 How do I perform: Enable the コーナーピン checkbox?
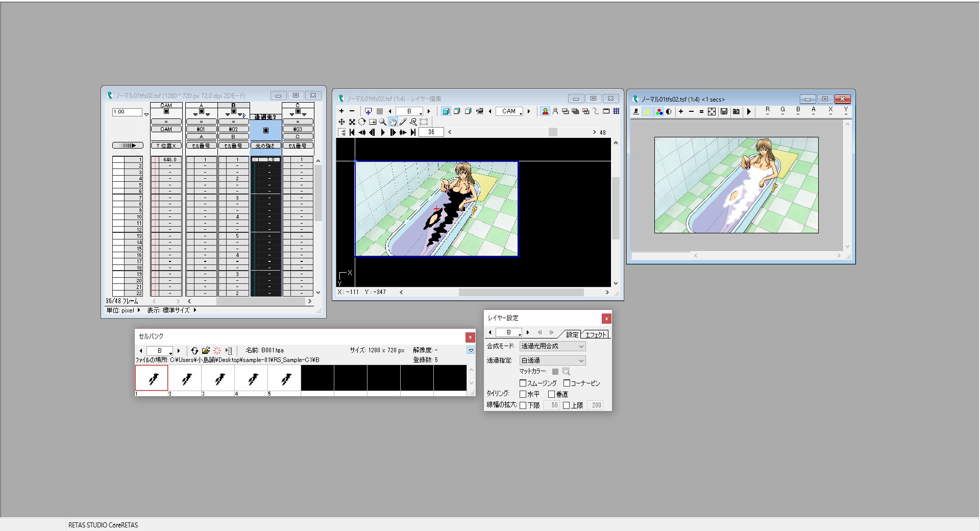567,383
